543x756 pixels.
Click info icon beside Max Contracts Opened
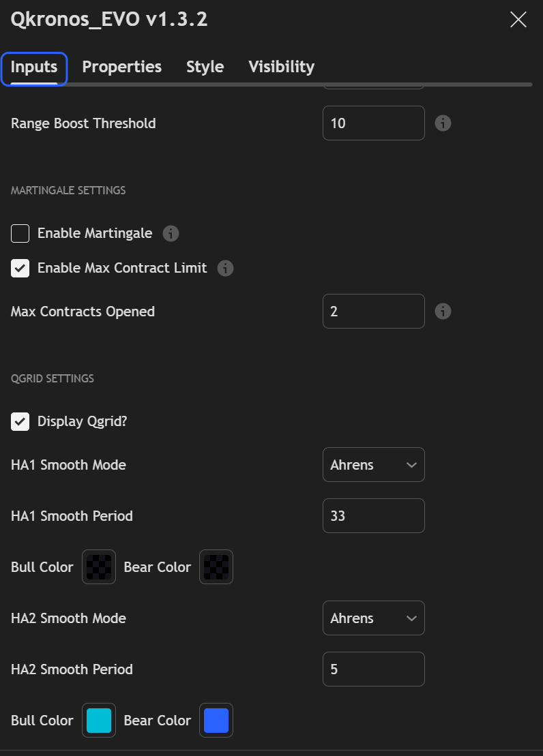coord(443,312)
